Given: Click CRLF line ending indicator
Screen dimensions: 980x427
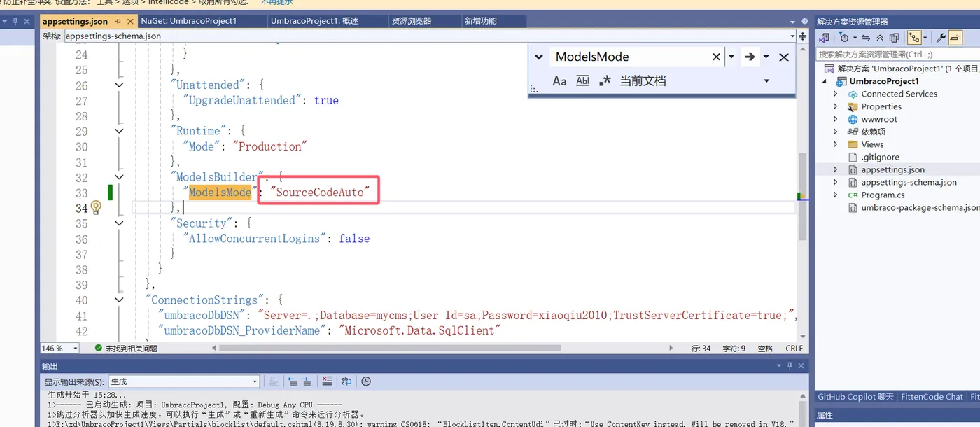Looking at the screenshot, I should [x=794, y=349].
